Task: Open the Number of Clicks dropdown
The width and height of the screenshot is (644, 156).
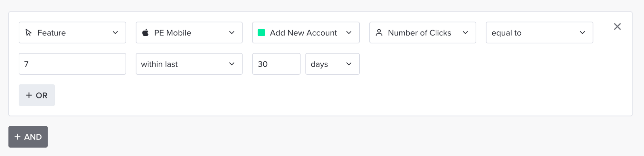Action: coord(422,32)
